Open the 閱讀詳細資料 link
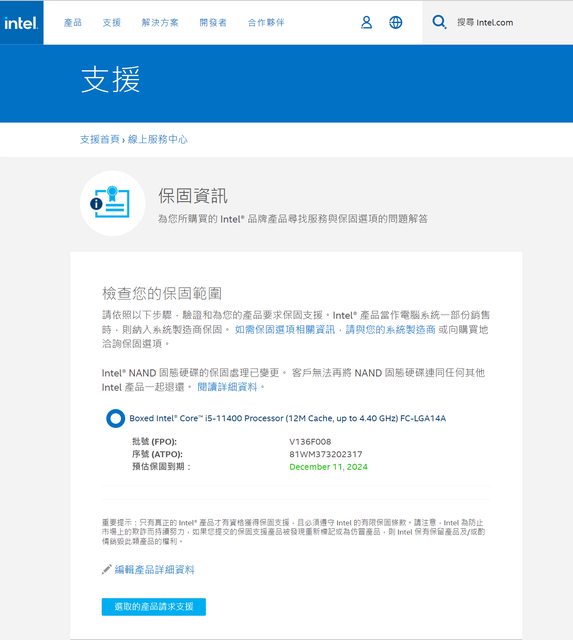Screen dimensions: 573x640 tap(227, 387)
